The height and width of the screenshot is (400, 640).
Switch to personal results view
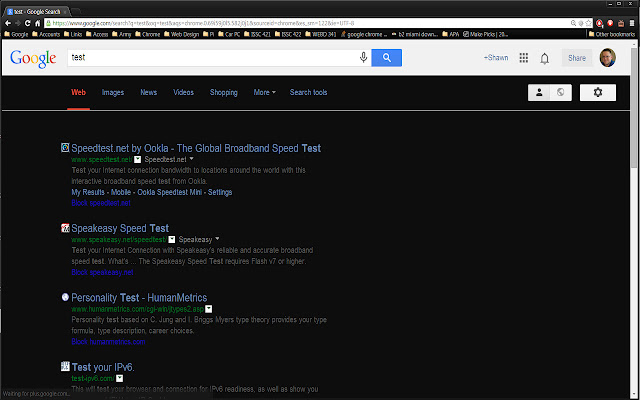[539, 93]
